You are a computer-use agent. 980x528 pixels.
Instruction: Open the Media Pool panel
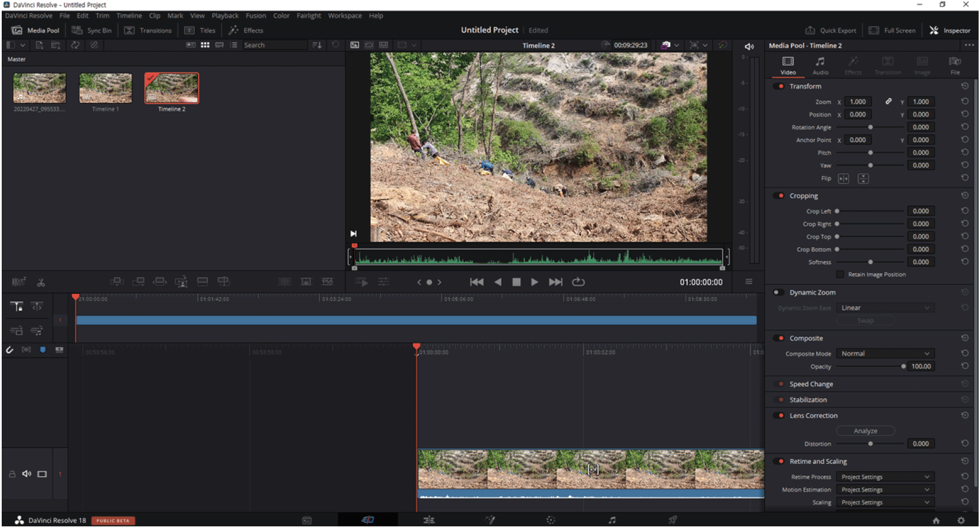35,30
